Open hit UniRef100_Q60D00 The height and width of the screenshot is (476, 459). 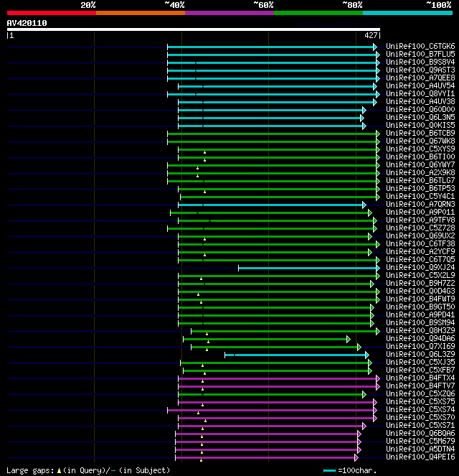pyautogui.click(x=420, y=109)
